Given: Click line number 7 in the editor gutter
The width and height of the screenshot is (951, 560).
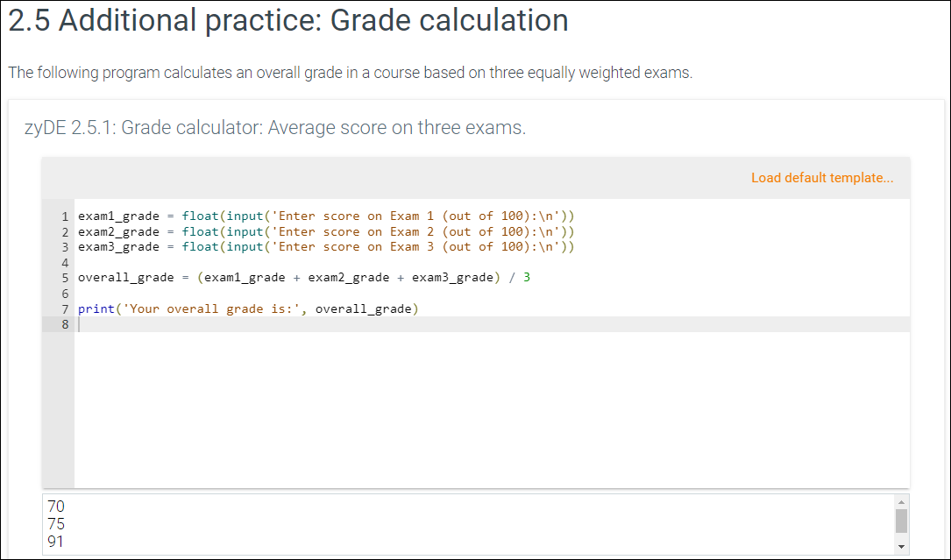Looking at the screenshot, I should (x=65, y=308).
